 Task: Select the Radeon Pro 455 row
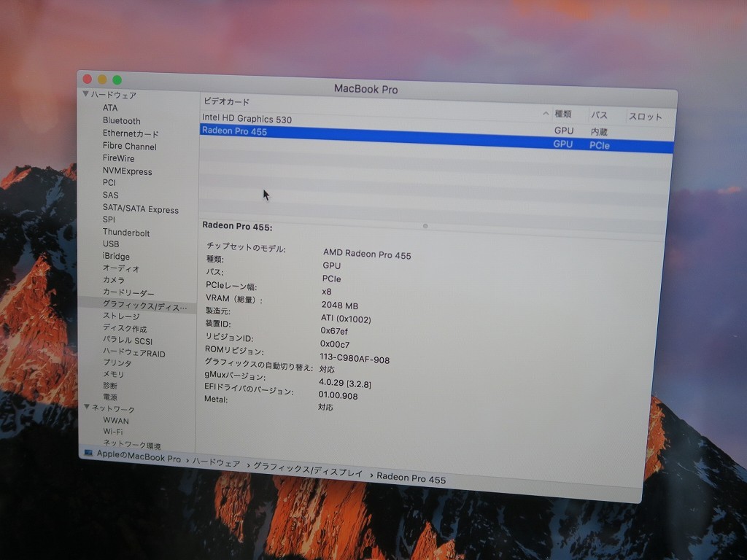coord(436,138)
